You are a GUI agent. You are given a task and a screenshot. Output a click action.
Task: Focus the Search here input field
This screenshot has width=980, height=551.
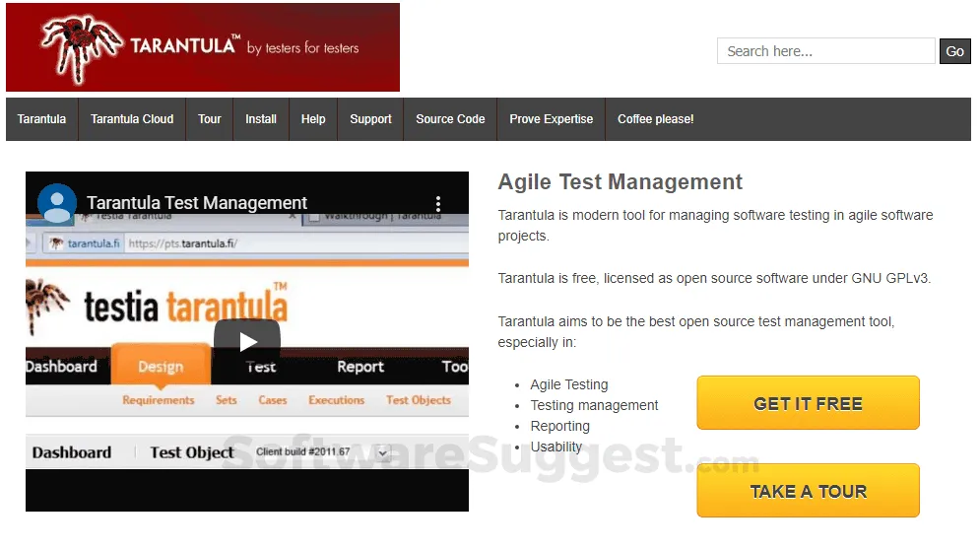point(825,51)
